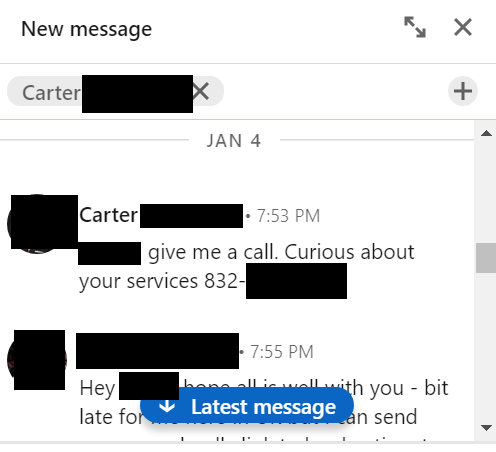496x452 pixels.
Task: Click the JAN 4 date divider
Action: (234, 140)
